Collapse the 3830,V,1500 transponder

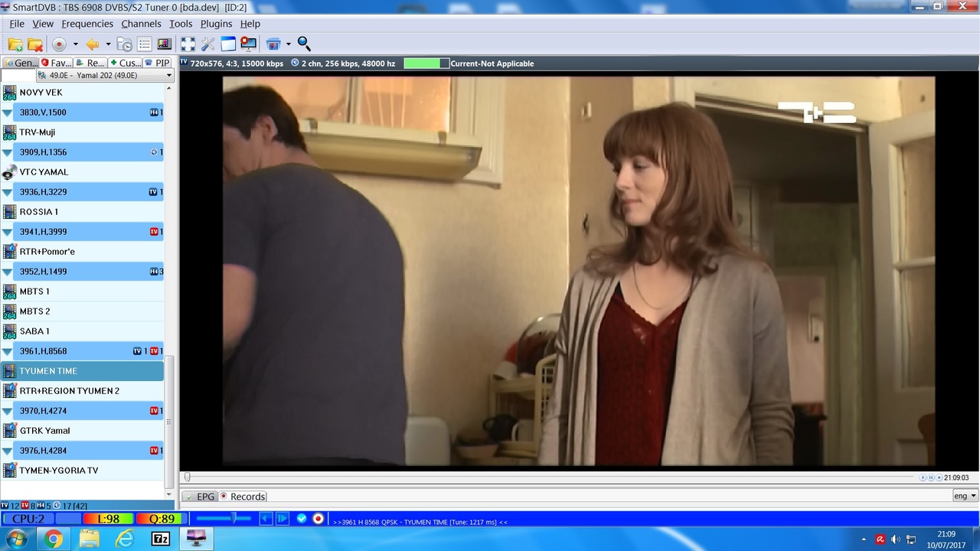(x=8, y=112)
